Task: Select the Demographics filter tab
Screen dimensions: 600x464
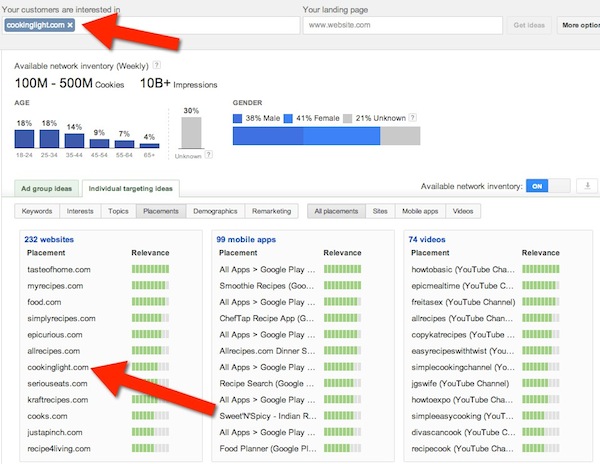Action: click(x=215, y=211)
